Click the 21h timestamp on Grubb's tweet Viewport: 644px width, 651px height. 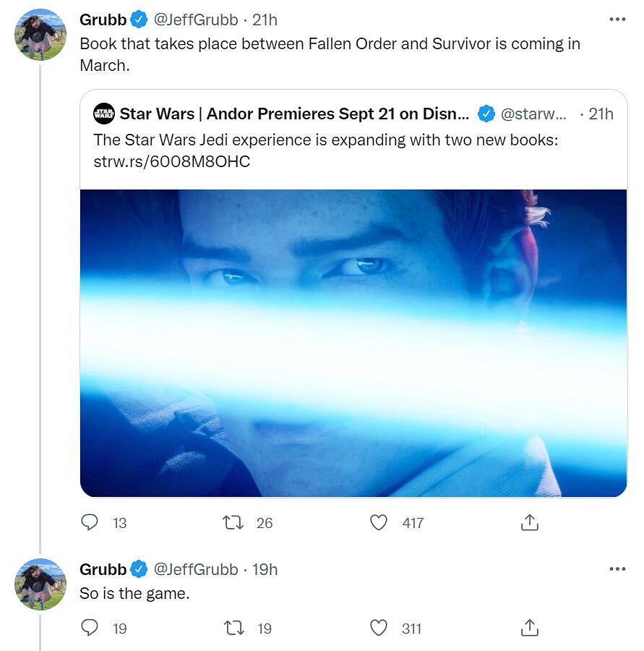tap(265, 20)
